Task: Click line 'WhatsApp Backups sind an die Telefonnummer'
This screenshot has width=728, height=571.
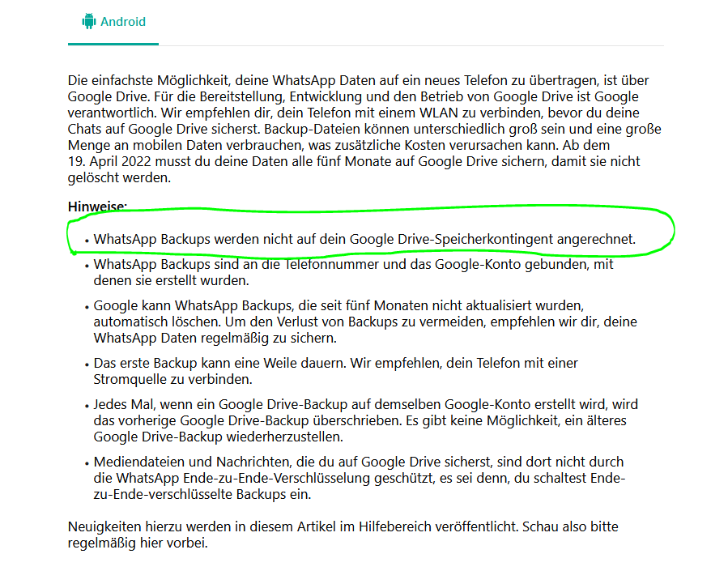Action: tap(353, 264)
